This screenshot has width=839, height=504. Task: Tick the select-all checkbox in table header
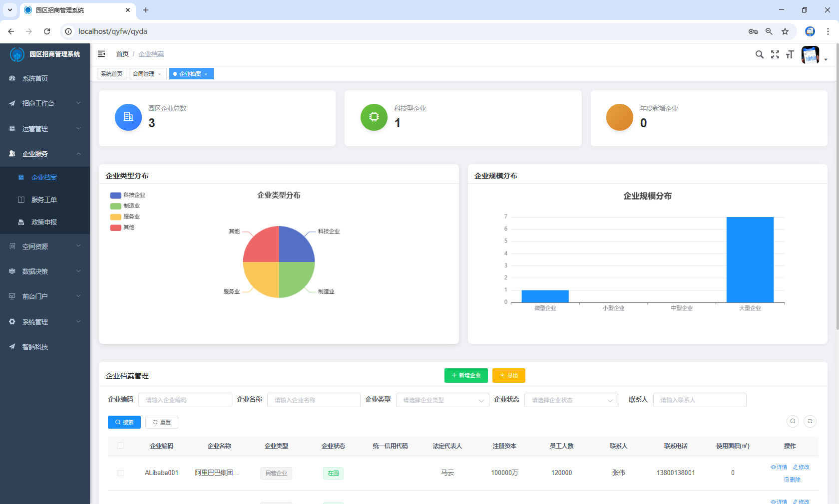120,446
